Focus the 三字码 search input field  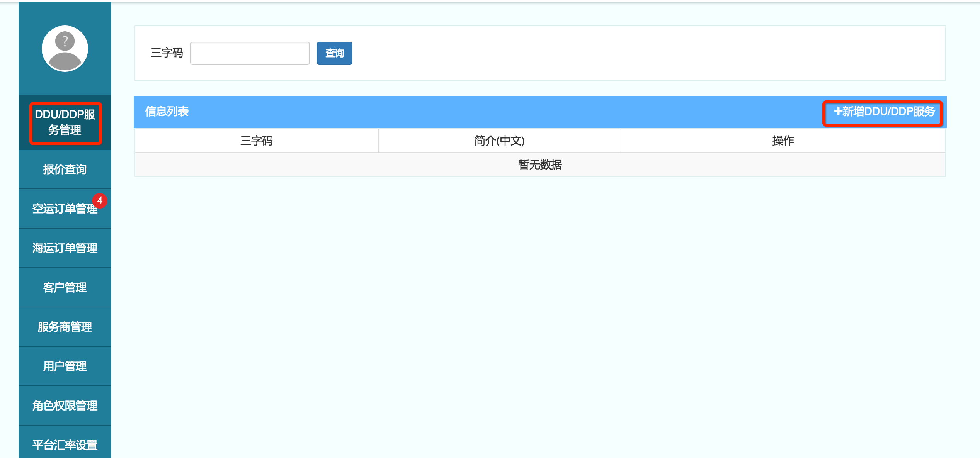click(250, 53)
